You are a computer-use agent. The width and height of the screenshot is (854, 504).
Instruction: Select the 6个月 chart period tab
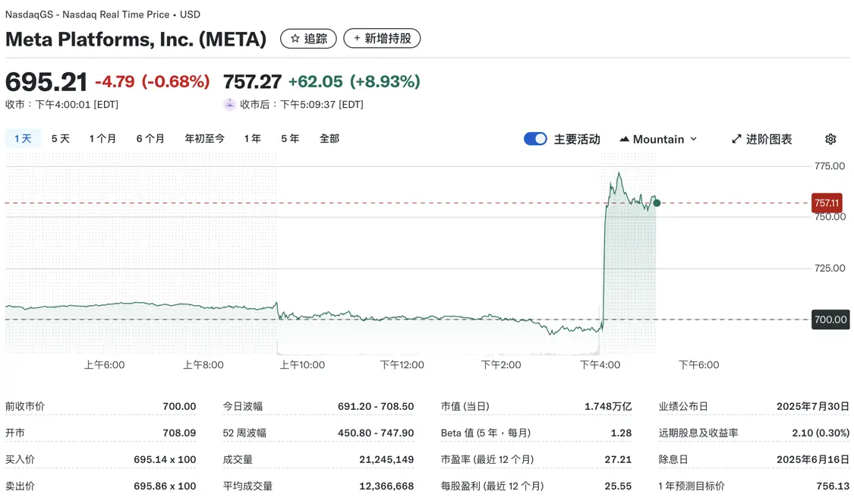pos(150,138)
